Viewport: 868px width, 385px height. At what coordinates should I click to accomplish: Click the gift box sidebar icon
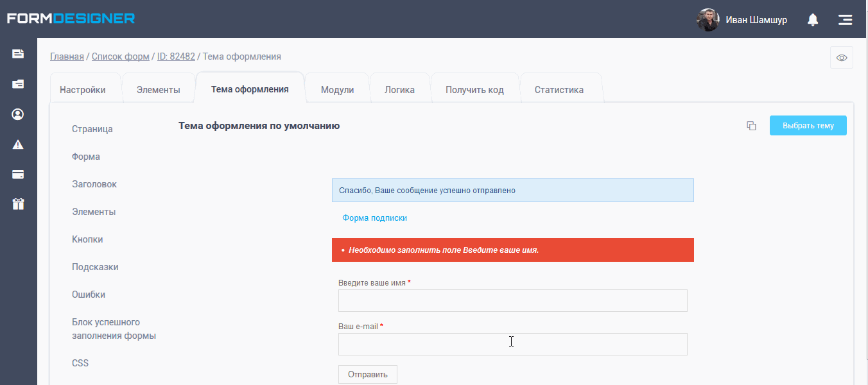[17, 203]
